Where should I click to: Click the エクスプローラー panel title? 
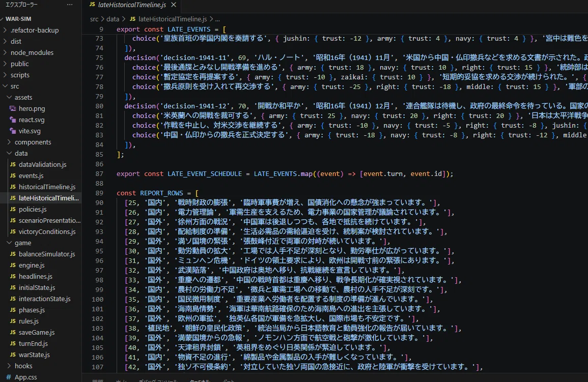tap(21, 5)
